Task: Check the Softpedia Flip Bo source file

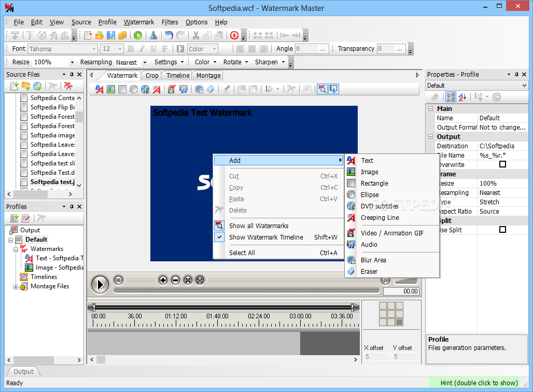Action: [x=24, y=107]
